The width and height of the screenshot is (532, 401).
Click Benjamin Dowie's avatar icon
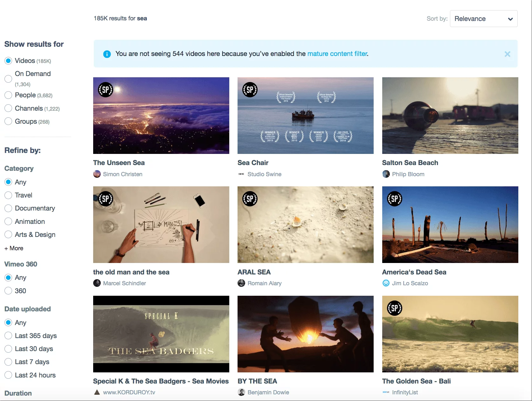pyautogui.click(x=241, y=392)
